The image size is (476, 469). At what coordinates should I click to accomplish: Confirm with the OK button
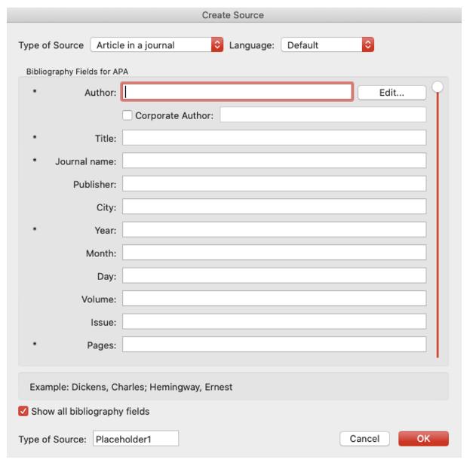(x=423, y=438)
